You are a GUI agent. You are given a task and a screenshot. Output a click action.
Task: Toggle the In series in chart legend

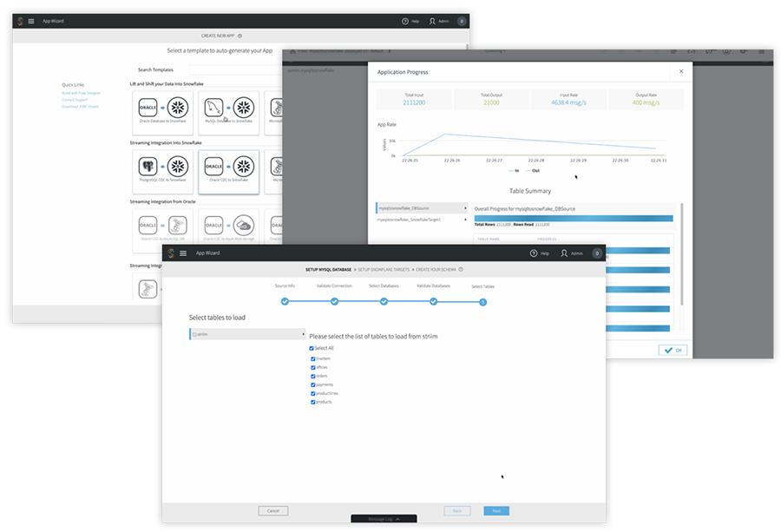[514, 171]
